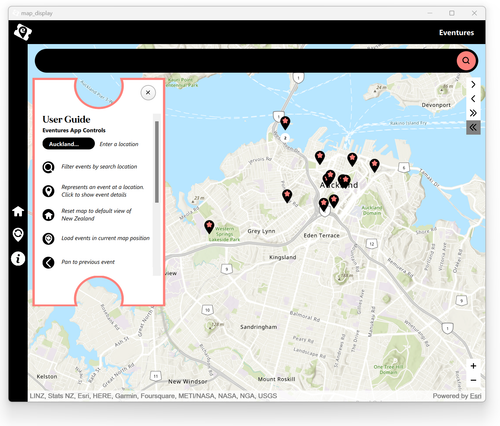This screenshot has height=426, width=500.
Task: Click the Eden Terrace map label
Action: [x=322, y=235]
